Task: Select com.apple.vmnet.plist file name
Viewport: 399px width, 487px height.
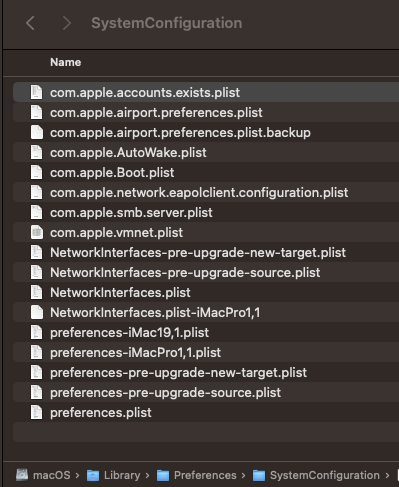Action: (116, 232)
